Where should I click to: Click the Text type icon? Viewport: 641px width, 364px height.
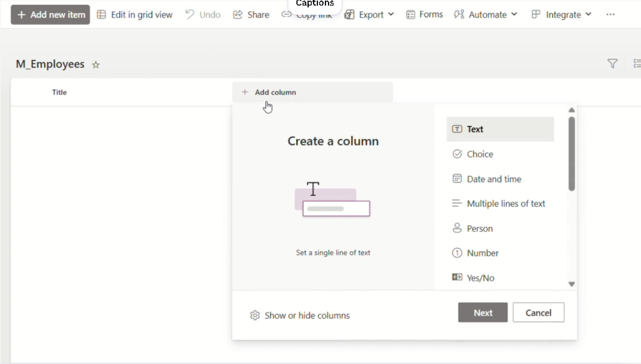tap(457, 129)
